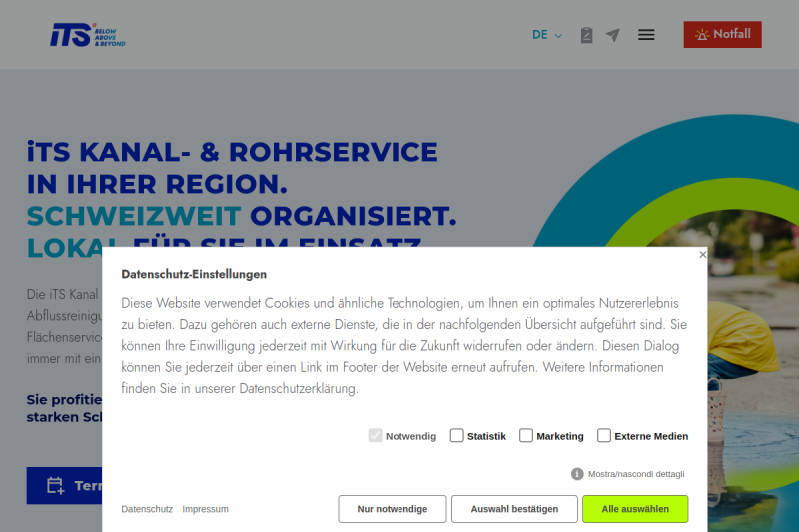Click the green Alle auswählen button

(x=635, y=509)
